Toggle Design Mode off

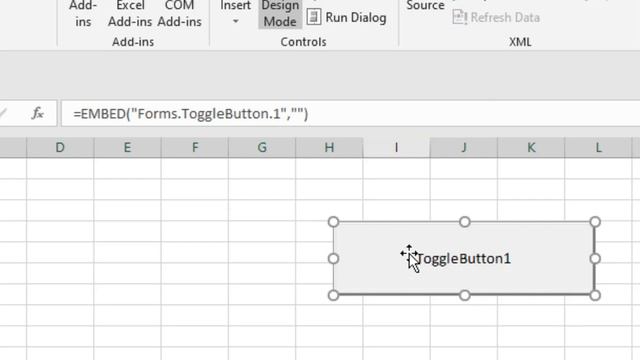coord(280,14)
